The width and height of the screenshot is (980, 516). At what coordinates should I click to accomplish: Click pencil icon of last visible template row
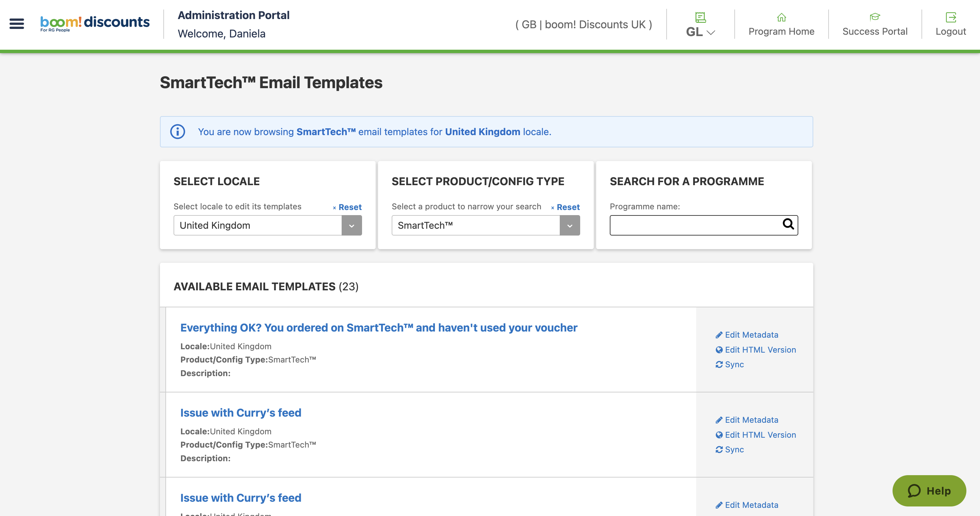coord(719,505)
